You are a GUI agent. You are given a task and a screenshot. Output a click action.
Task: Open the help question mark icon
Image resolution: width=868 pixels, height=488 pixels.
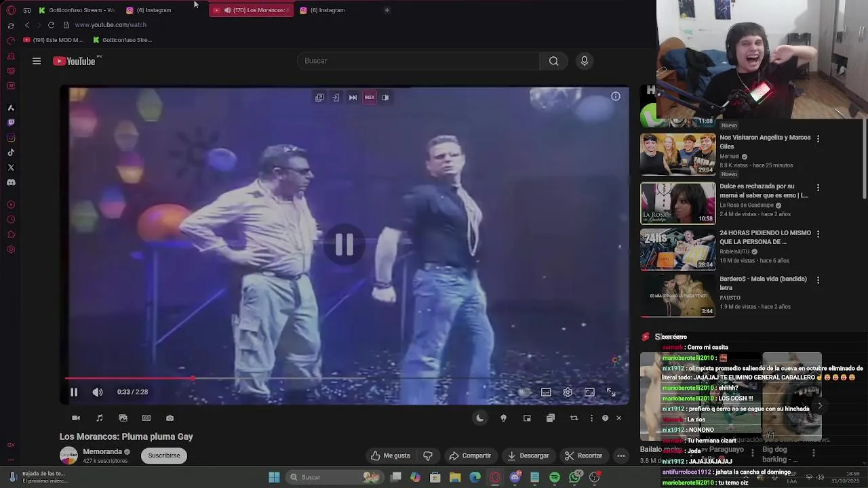[605, 418]
